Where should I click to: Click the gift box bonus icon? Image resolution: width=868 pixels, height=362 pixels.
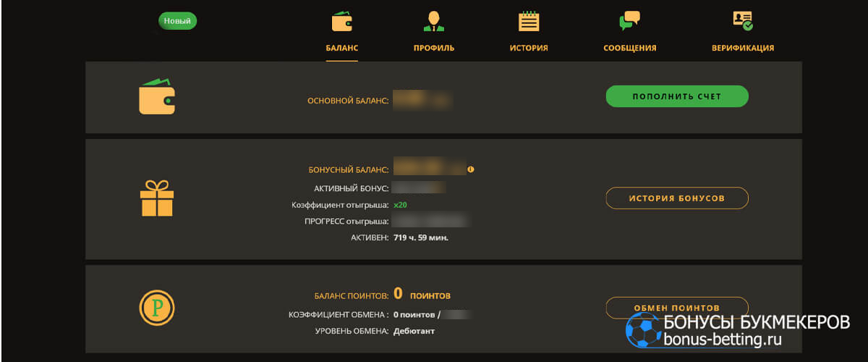coord(157,198)
